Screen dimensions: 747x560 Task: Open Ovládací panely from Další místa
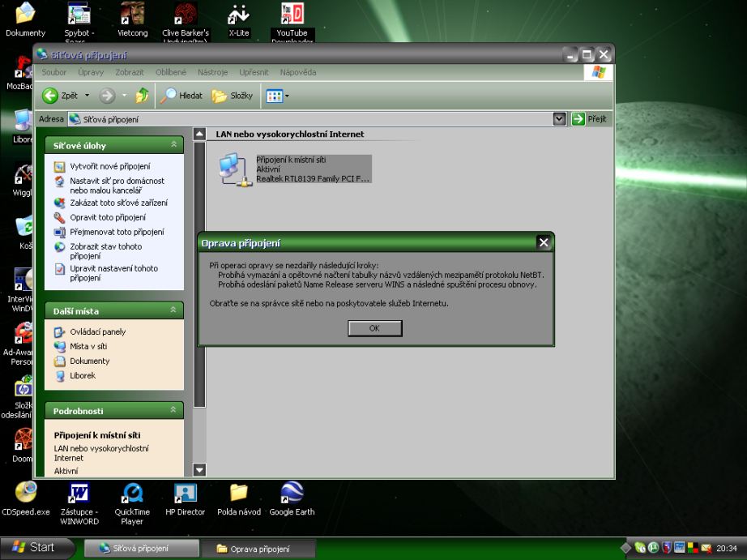click(x=97, y=331)
